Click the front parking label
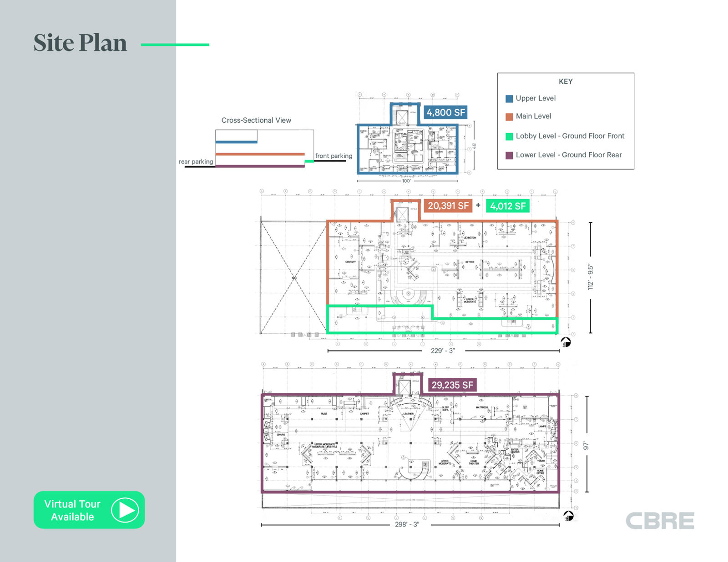This screenshot has height=562, width=728. [334, 156]
